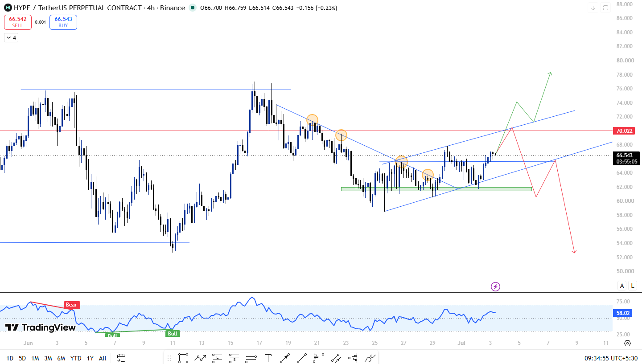The width and height of the screenshot is (642, 364).
Task: Click the HYPE symbol logo icon
Action: click(8, 8)
